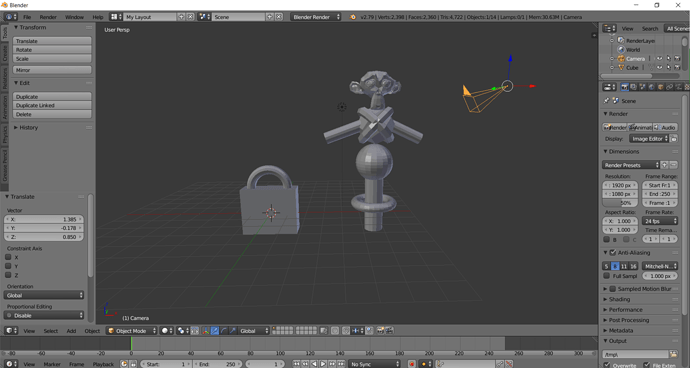This screenshot has width=690, height=368.
Task: Enable the Full Sample checkbox
Action: coord(606,276)
